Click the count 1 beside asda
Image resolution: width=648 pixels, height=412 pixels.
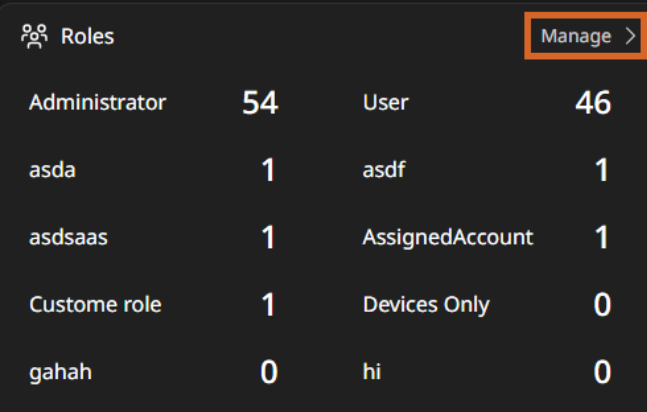tap(268, 170)
